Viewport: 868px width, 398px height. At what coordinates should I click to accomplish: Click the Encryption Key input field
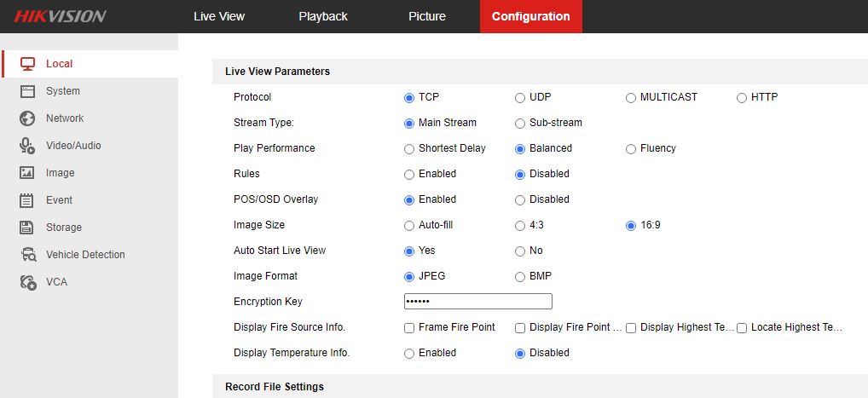pos(477,302)
